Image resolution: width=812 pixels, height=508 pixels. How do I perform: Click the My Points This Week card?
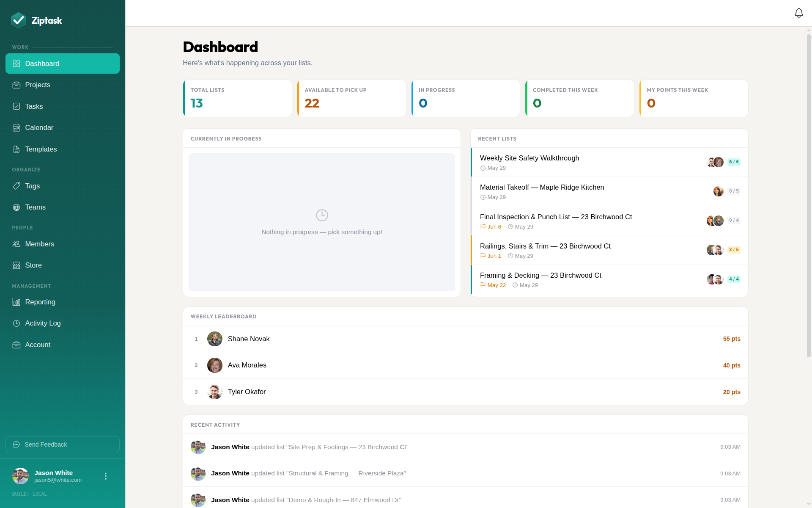(694, 98)
